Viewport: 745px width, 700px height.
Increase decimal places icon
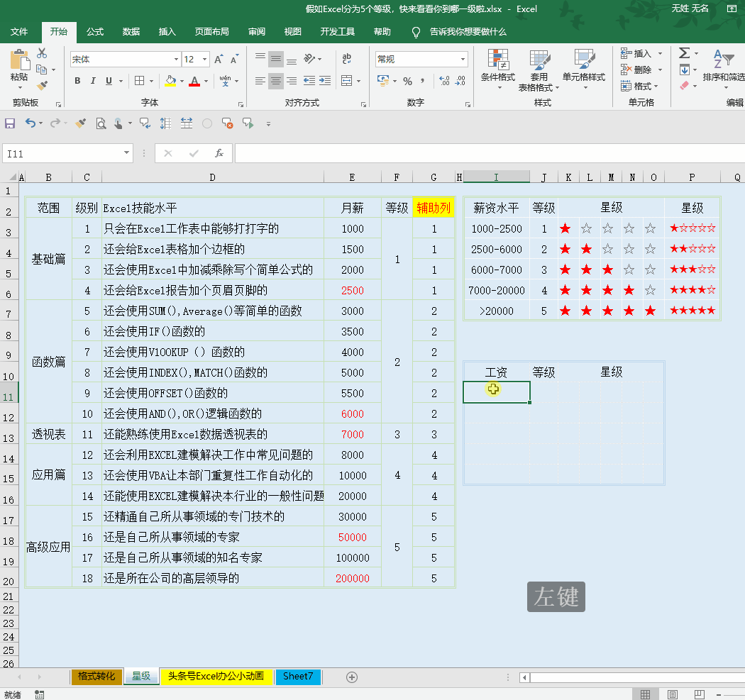(444, 82)
